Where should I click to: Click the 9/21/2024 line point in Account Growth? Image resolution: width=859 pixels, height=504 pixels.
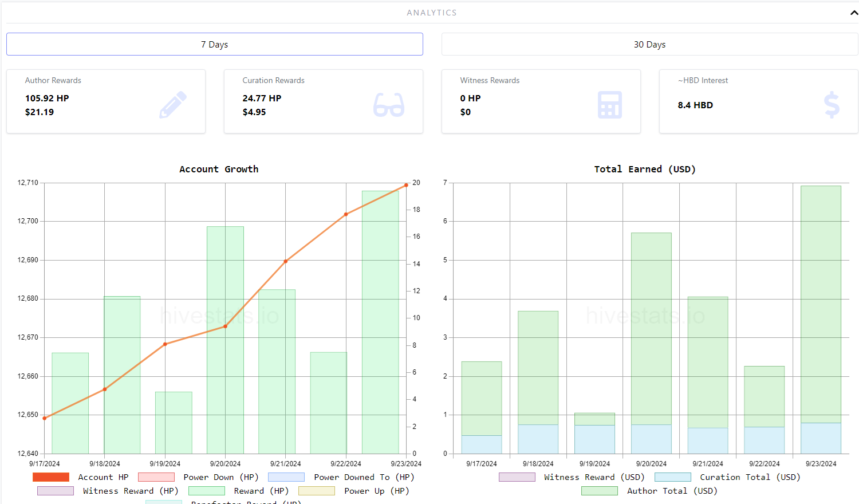pyautogui.click(x=286, y=261)
